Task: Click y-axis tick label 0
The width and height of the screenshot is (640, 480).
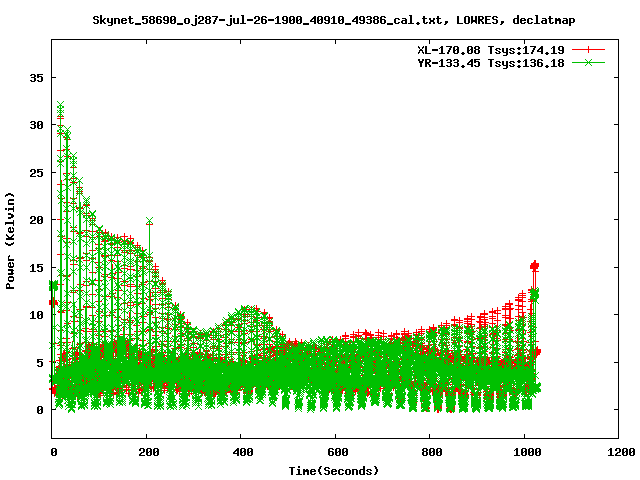Action: [x=40, y=410]
